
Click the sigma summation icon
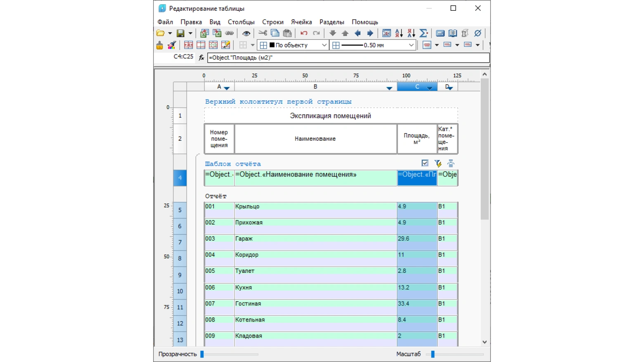point(423,33)
